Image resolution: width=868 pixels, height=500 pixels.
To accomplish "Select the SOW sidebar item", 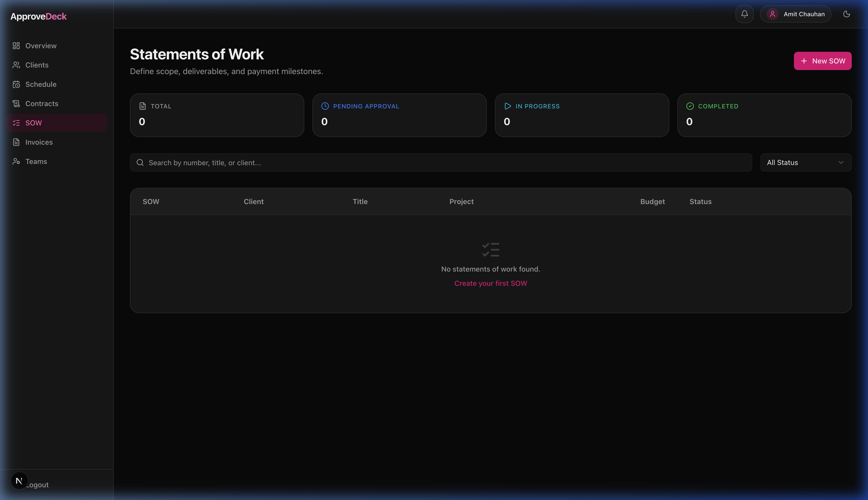I will tap(34, 123).
